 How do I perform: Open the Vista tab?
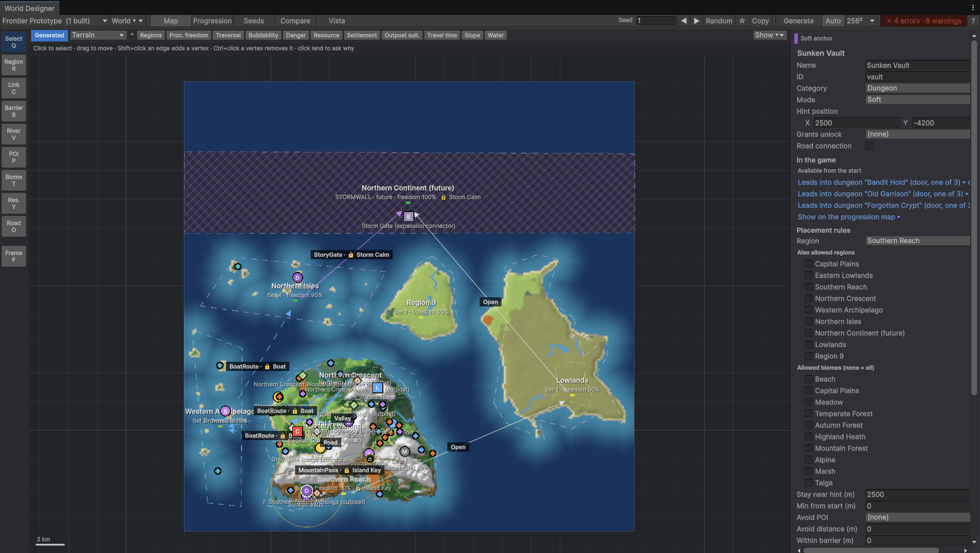(337, 21)
